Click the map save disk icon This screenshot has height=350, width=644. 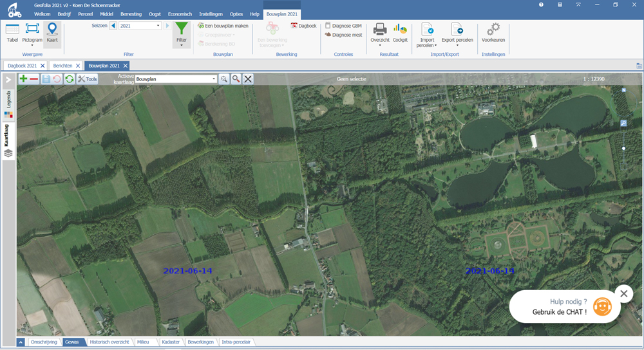(46, 78)
